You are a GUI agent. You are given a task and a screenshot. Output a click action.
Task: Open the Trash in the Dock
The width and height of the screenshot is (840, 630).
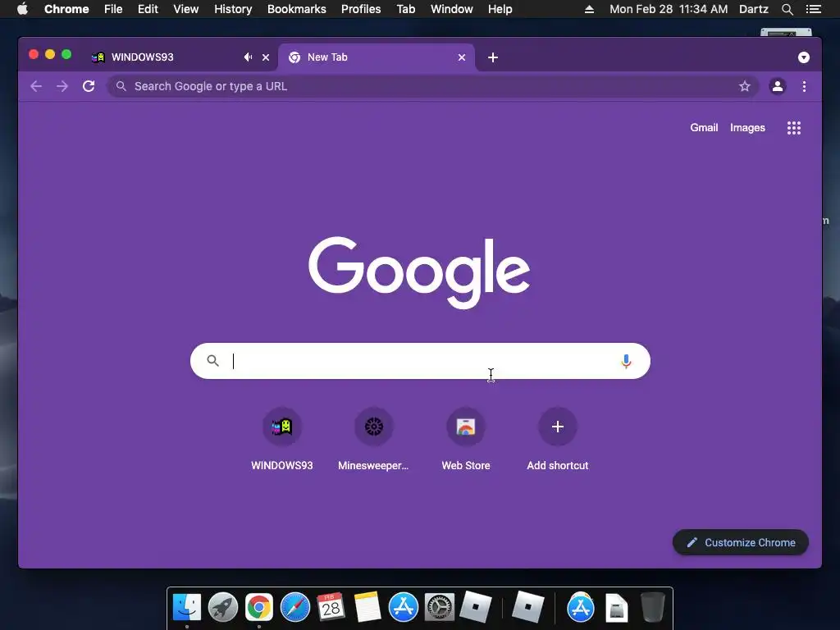[653, 607]
